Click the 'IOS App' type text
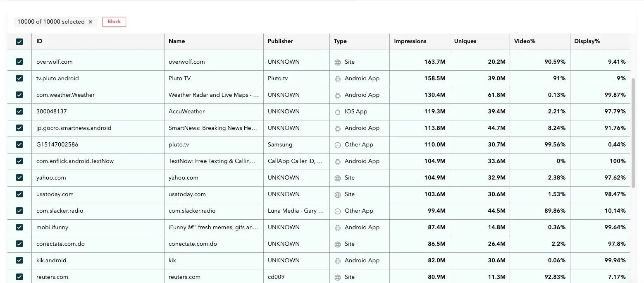Screen dimensions: 644x283 [356, 111]
